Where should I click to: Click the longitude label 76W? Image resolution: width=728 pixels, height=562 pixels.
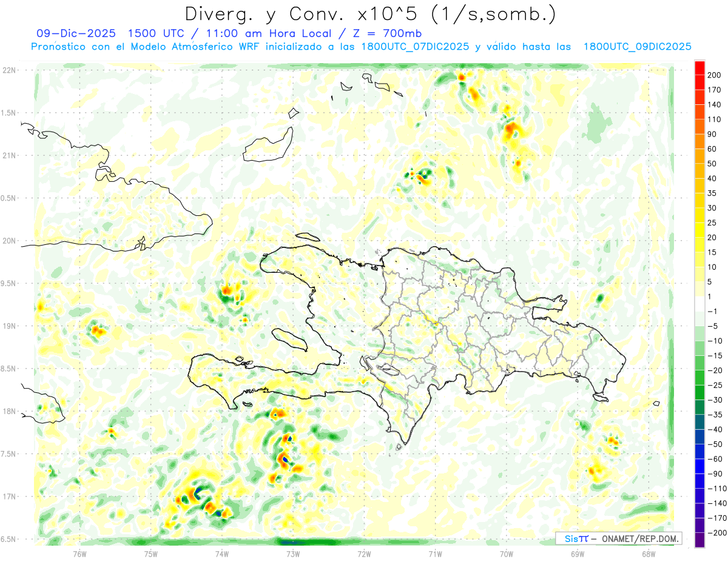coord(79,554)
